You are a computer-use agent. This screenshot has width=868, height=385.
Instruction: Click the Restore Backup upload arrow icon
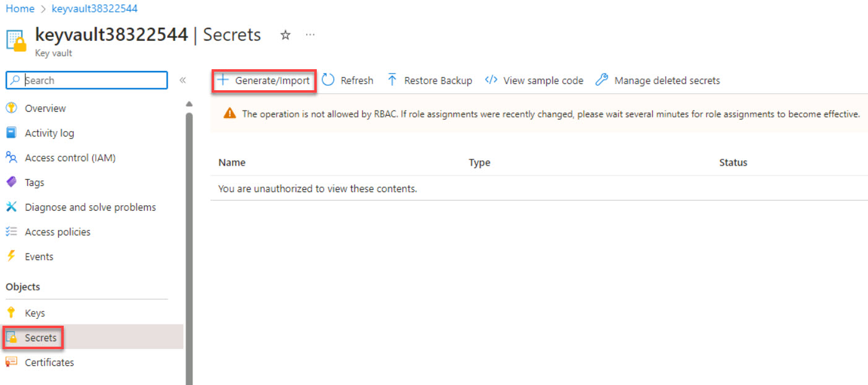click(392, 80)
